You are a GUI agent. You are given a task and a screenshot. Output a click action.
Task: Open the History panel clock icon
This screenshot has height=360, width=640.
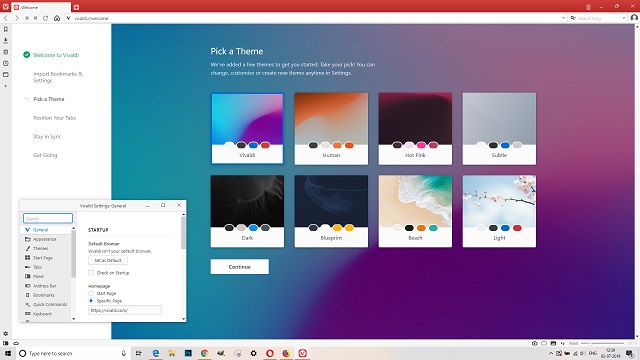click(x=6, y=63)
